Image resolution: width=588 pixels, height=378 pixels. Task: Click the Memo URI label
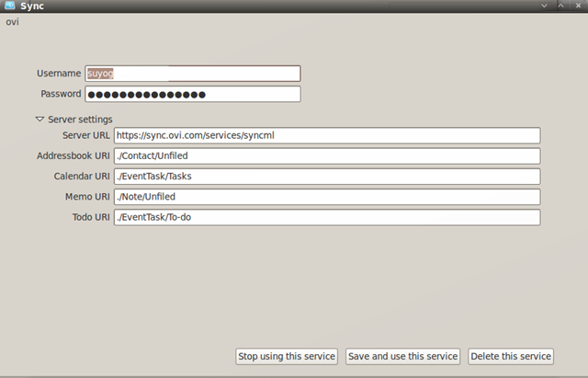[87, 197]
